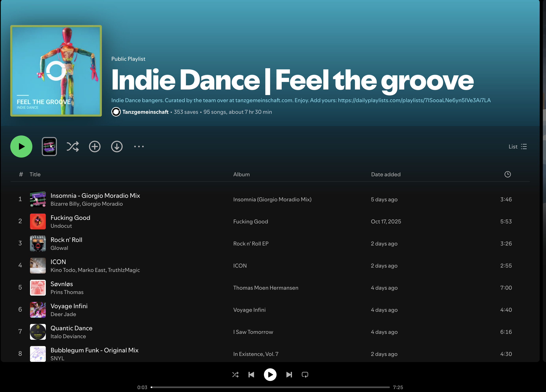Click the Rock n' Roll track cover art
The image size is (546, 392).
pyautogui.click(x=38, y=244)
